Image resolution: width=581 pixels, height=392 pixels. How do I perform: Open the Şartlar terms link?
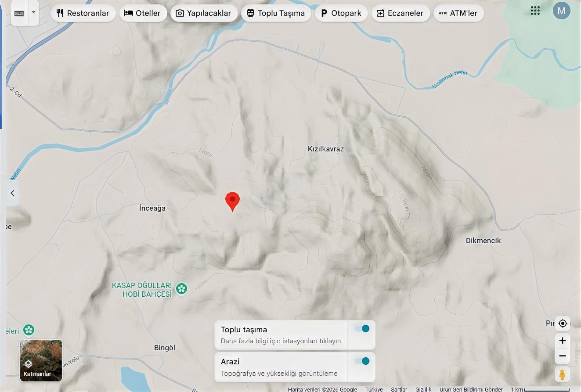(x=399, y=389)
